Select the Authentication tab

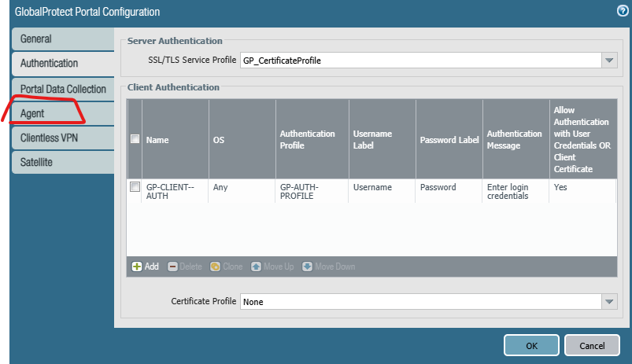[63, 63]
